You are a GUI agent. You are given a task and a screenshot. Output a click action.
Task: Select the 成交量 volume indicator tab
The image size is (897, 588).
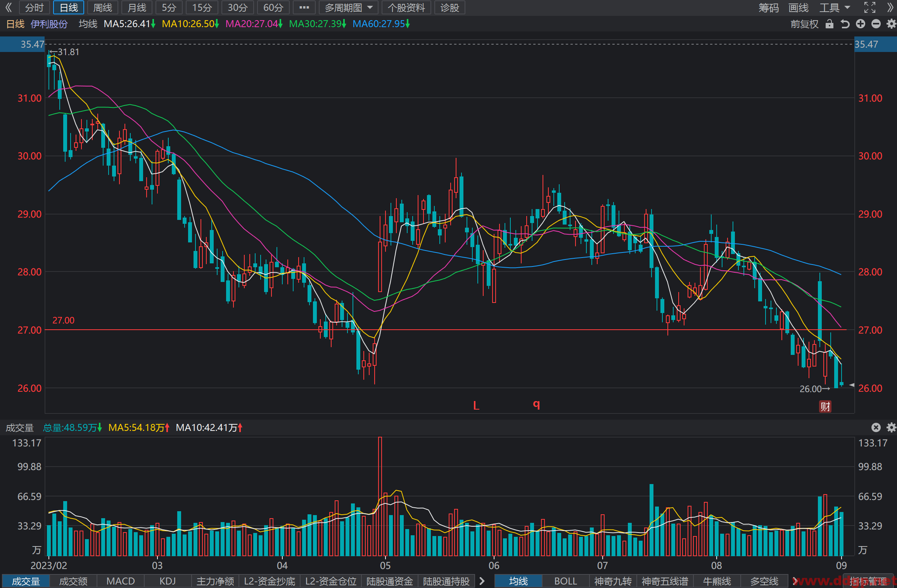click(x=26, y=581)
